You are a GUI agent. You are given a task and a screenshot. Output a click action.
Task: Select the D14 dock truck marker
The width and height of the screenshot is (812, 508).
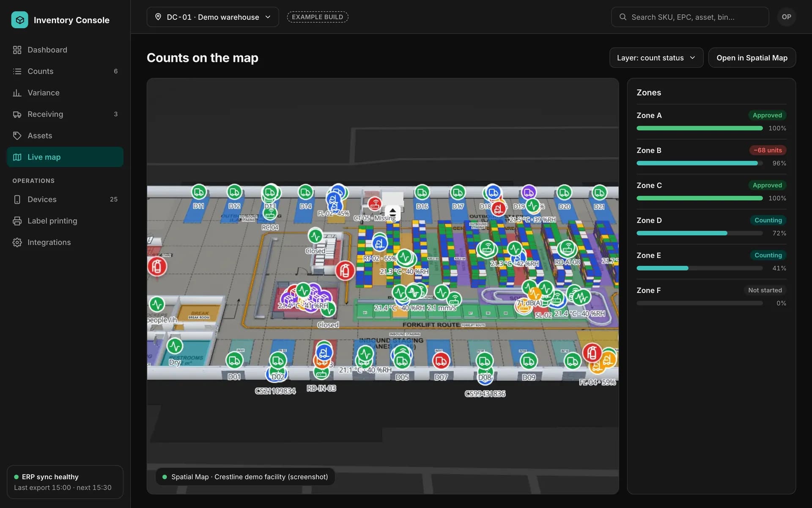[305, 192]
